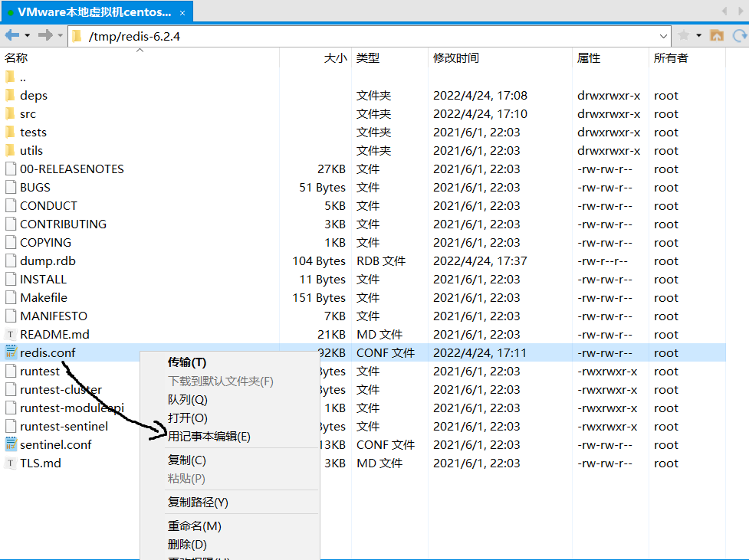Click the '2022/4/24, 17:08' date of deps

[480, 96]
